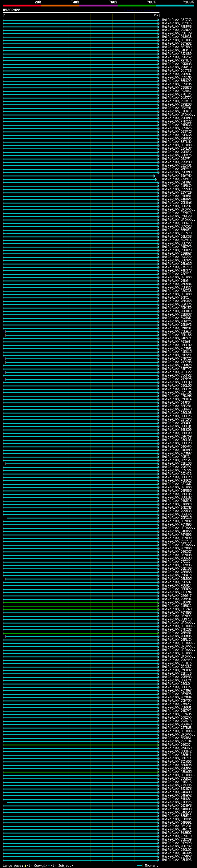
Task: Click the green alignment bar for UniRef100_Q4GXK4
Action: (81, 745)
